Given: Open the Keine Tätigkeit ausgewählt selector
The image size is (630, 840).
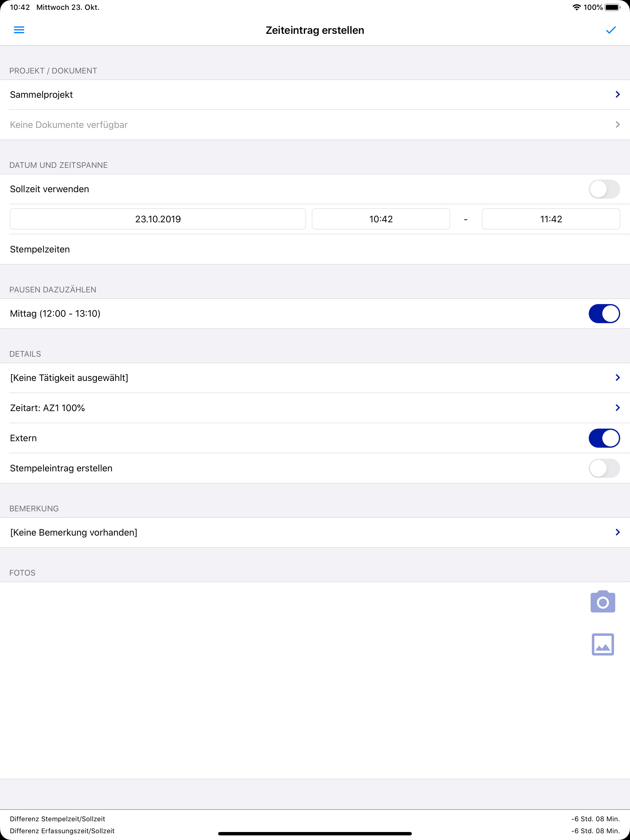Looking at the screenshot, I should tap(315, 378).
